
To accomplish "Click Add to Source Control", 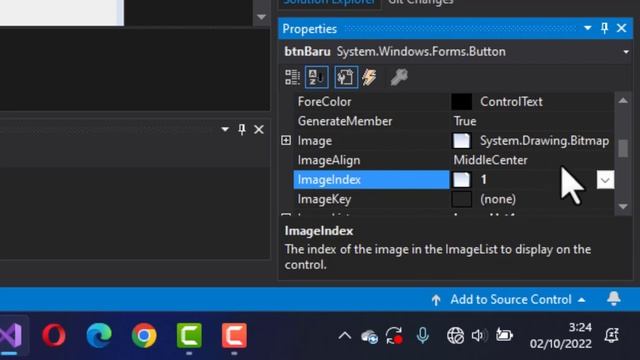I will pyautogui.click(x=510, y=300).
